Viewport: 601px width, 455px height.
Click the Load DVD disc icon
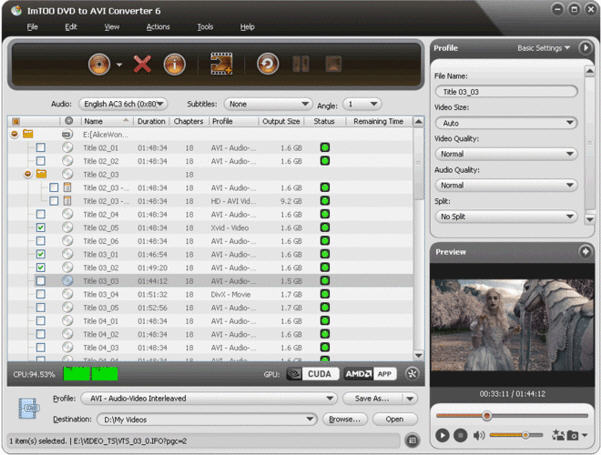[x=98, y=65]
